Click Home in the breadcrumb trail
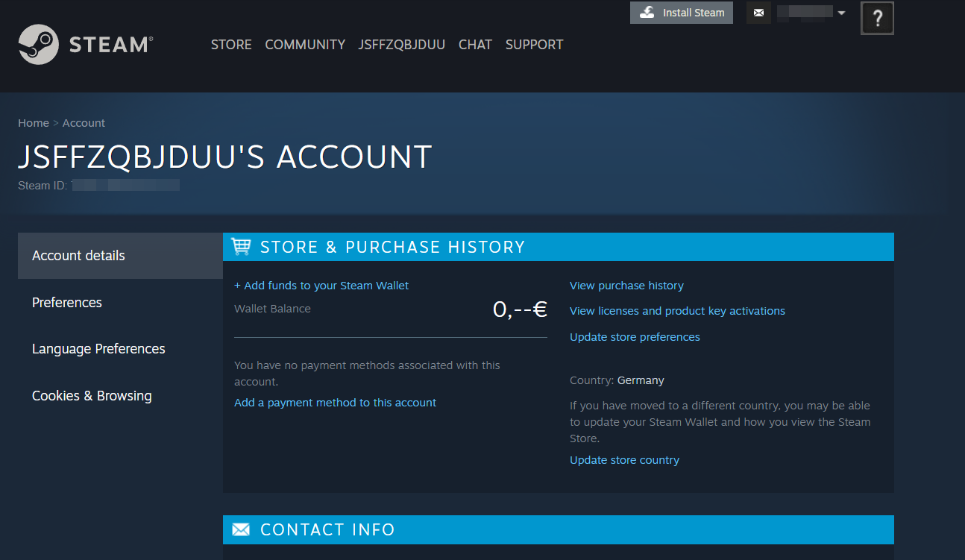Image resolution: width=965 pixels, height=560 pixels. [x=34, y=122]
